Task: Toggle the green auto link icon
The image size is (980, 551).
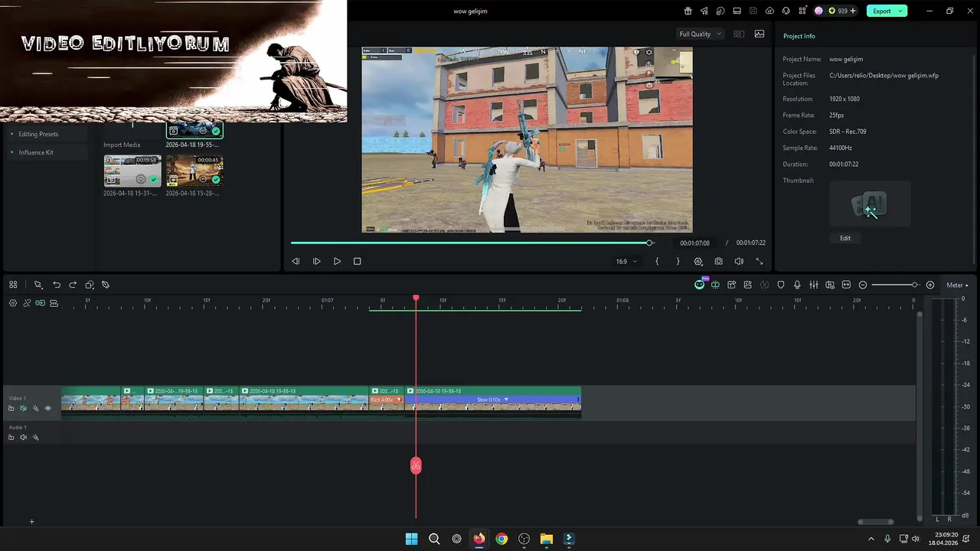Action: [40, 303]
